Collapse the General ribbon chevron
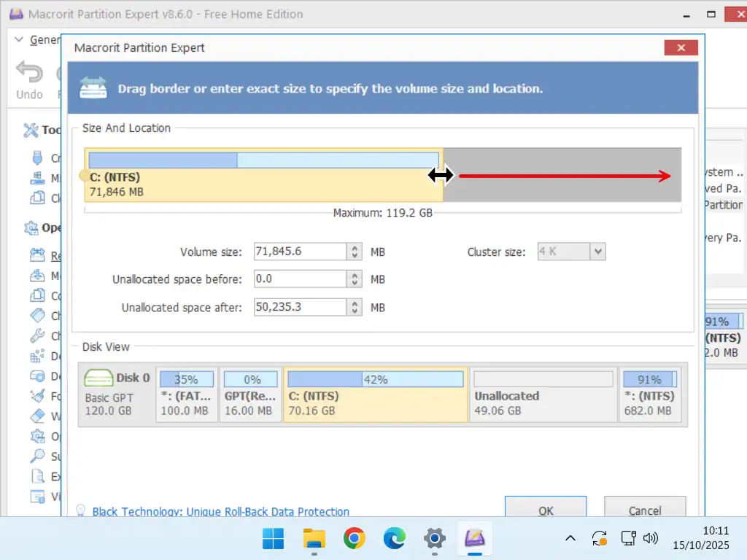 point(19,40)
